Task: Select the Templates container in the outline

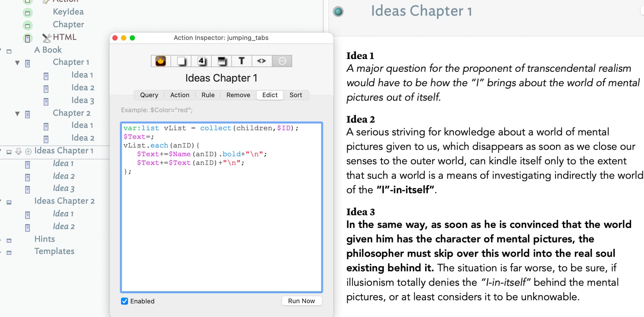Action: tap(54, 251)
